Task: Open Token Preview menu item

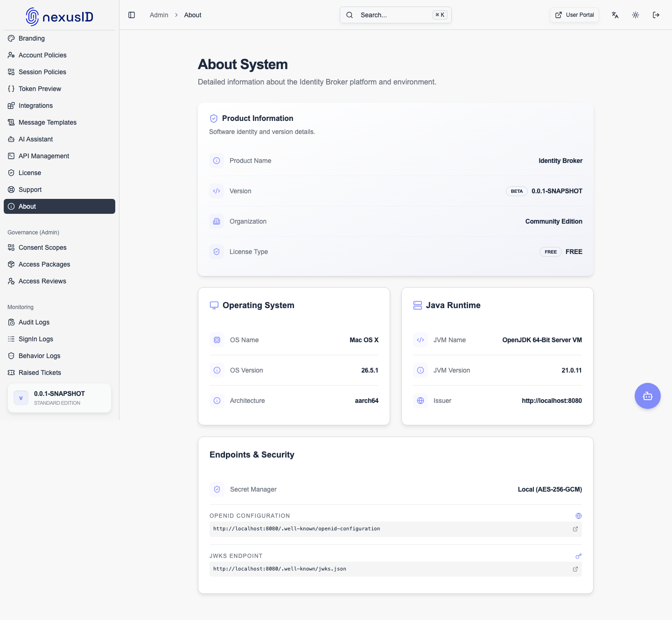Action: pyautogui.click(x=59, y=89)
